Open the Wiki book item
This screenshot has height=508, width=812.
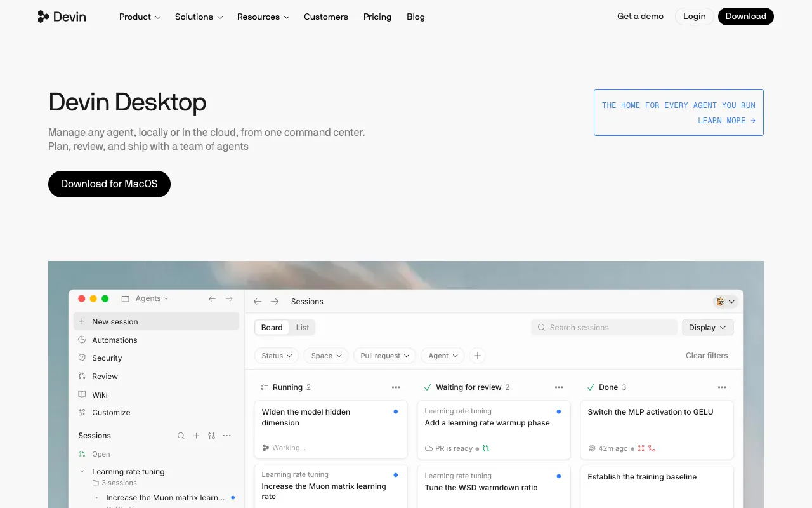click(156, 394)
